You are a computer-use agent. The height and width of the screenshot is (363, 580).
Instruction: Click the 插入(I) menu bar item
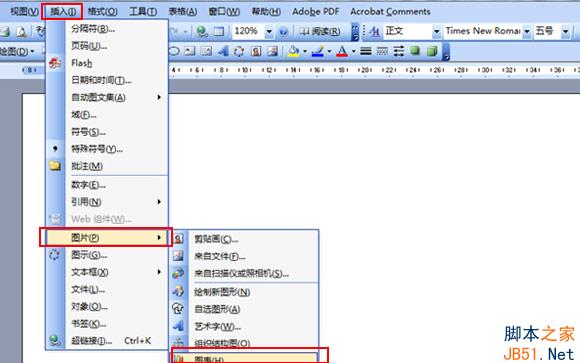[62, 11]
